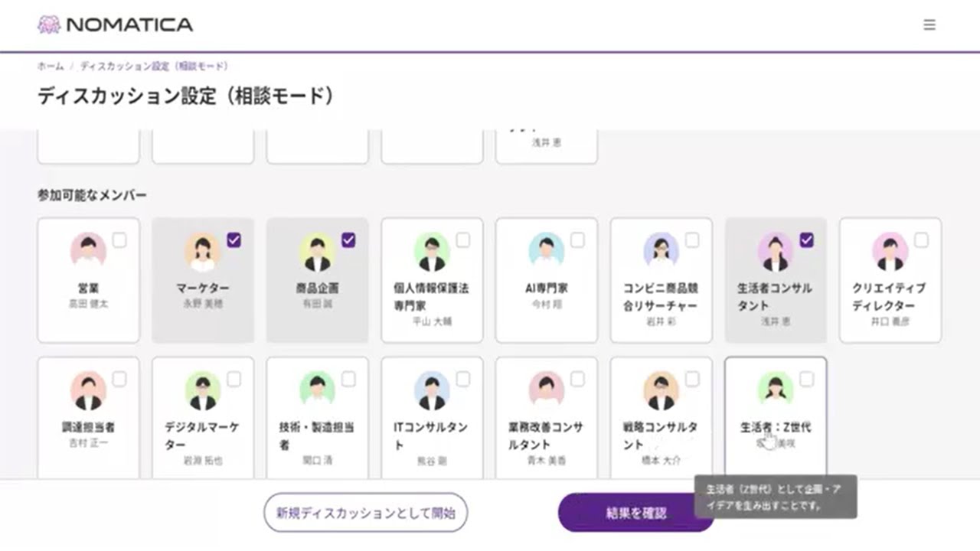Uncheck the 商品企画 checkbox
This screenshot has height=551, width=980.
pyautogui.click(x=348, y=240)
